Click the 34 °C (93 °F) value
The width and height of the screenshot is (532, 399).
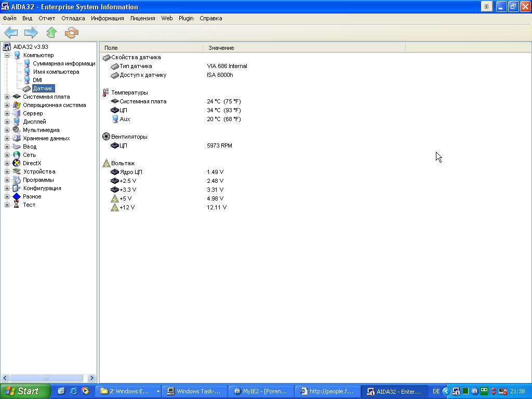pyautogui.click(x=224, y=110)
